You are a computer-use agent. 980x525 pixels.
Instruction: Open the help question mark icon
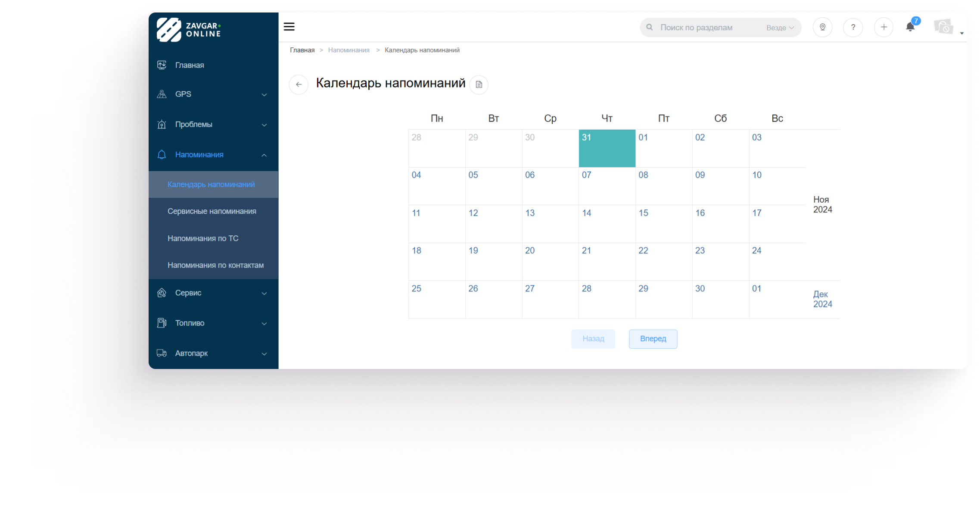[853, 27]
